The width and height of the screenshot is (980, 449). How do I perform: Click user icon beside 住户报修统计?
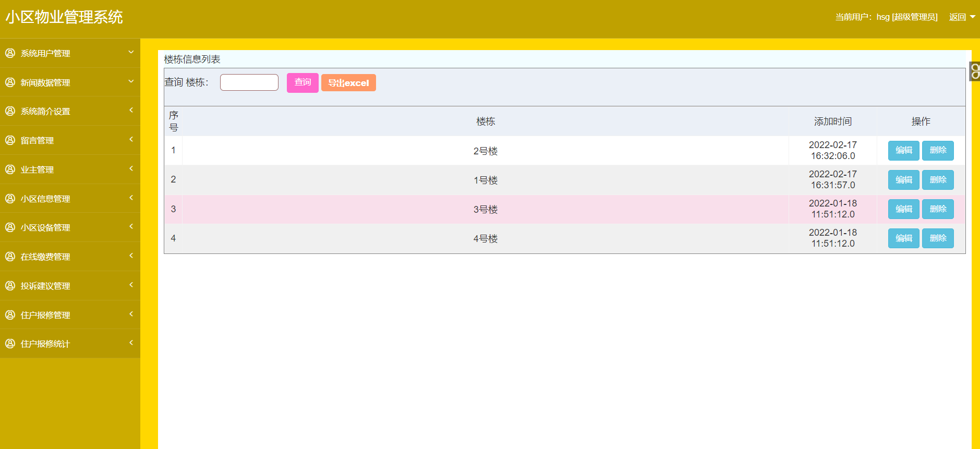tap(10, 344)
